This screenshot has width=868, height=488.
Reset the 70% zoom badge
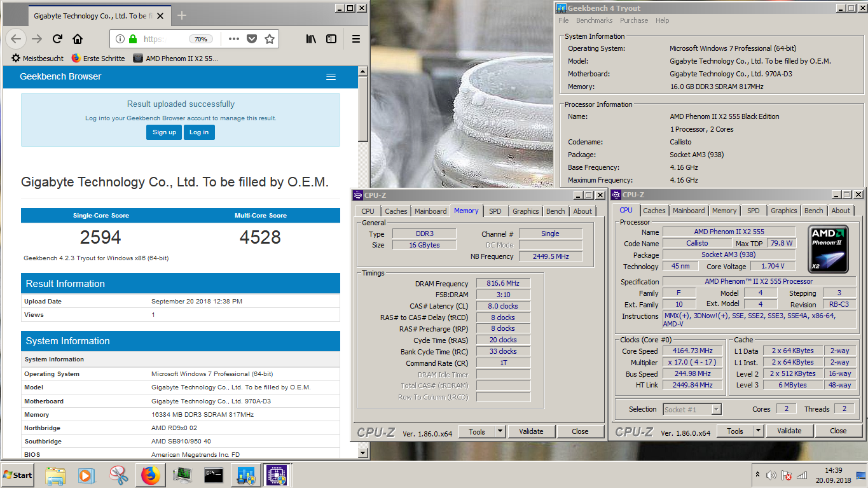pos(201,39)
